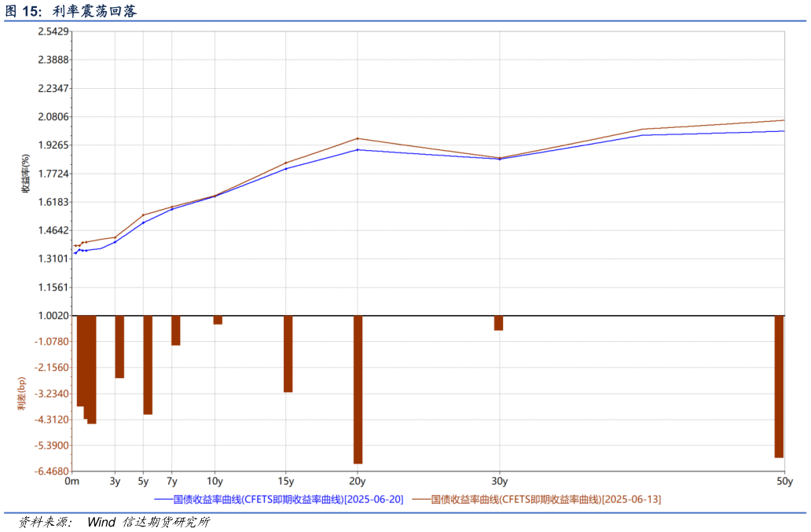Click the blue 2025-06-20 yield curve legend label

(288, 499)
